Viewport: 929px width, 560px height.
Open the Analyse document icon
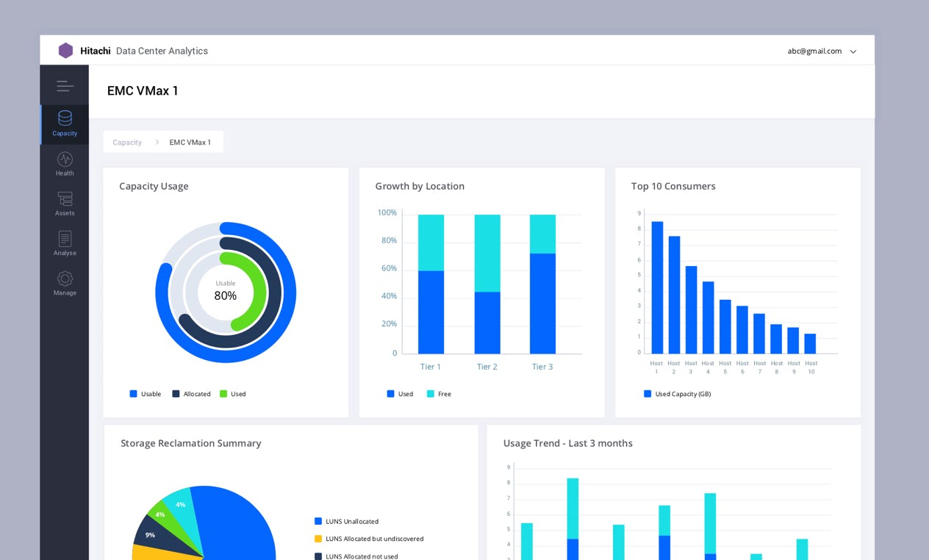65,243
